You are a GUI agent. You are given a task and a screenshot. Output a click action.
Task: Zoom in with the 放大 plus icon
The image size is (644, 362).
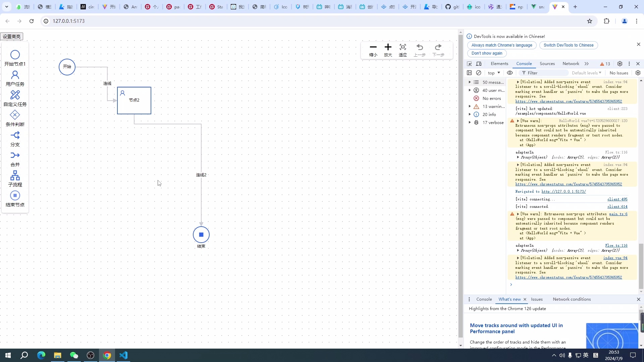click(x=388, y=47)
